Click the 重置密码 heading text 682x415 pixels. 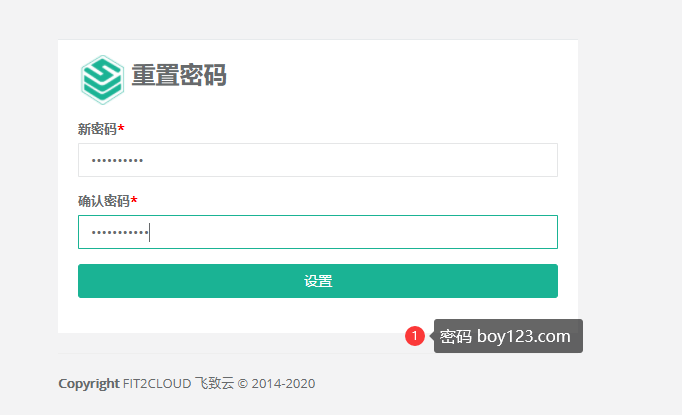(x=179, y=76)
